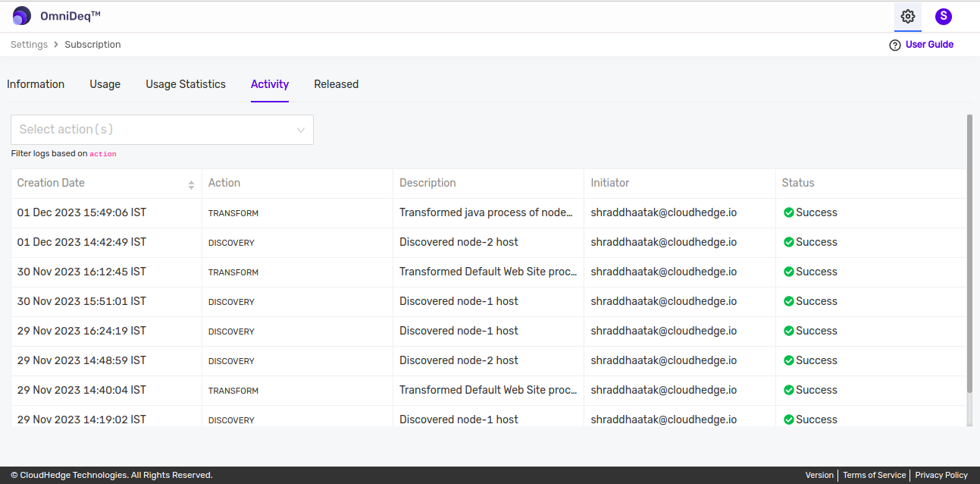Click initiator email in 01 Dec 15:49:06 row
This screenshot has height=484, width=980.
pyautogui.click(x=664, y=212)
